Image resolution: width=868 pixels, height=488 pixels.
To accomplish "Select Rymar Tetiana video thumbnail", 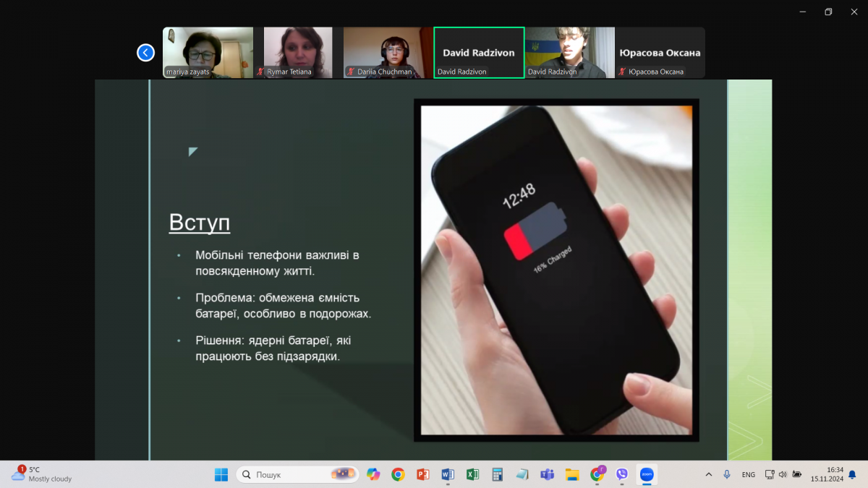I will pos(298,53).
